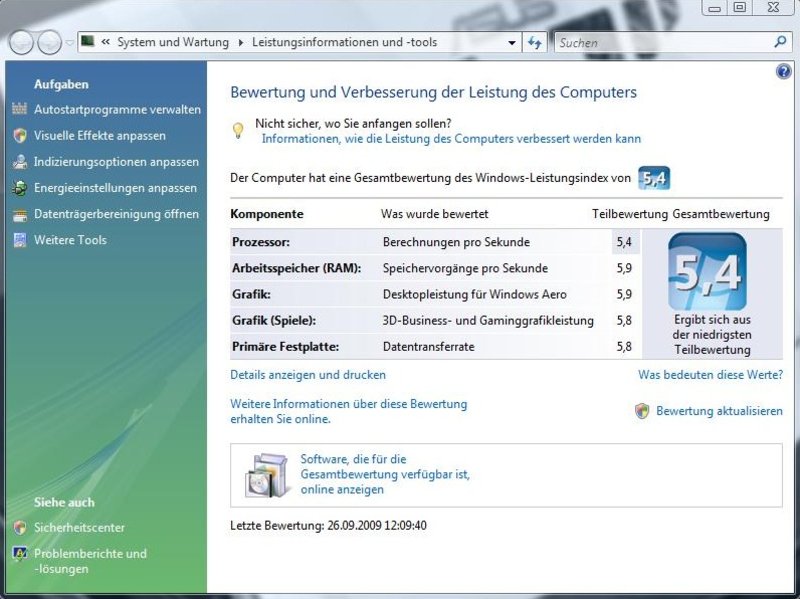Click the refresh arrows icon beside address bar

pyautogui.click(x=534, y=42)
